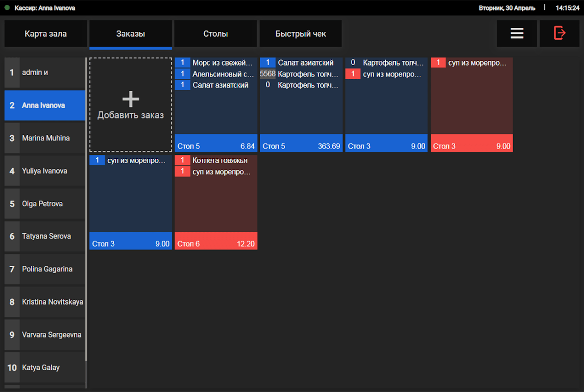
Task: Click Салат азиатский in the 6.84 order
Action: coord(216,85)
